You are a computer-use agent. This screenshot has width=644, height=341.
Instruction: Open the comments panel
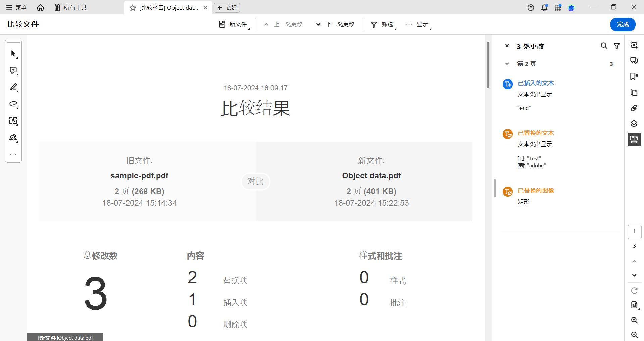point(634,61)
